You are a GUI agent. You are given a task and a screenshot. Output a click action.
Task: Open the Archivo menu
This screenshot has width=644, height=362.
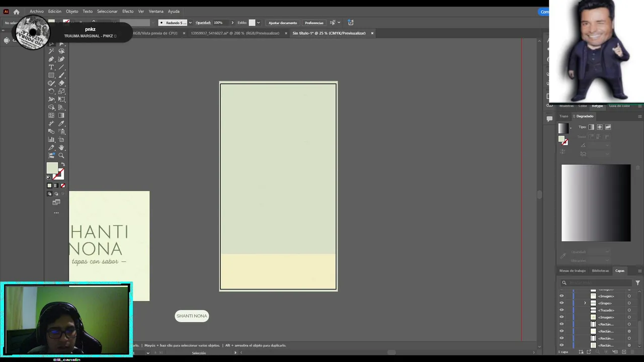coord(37,11)
